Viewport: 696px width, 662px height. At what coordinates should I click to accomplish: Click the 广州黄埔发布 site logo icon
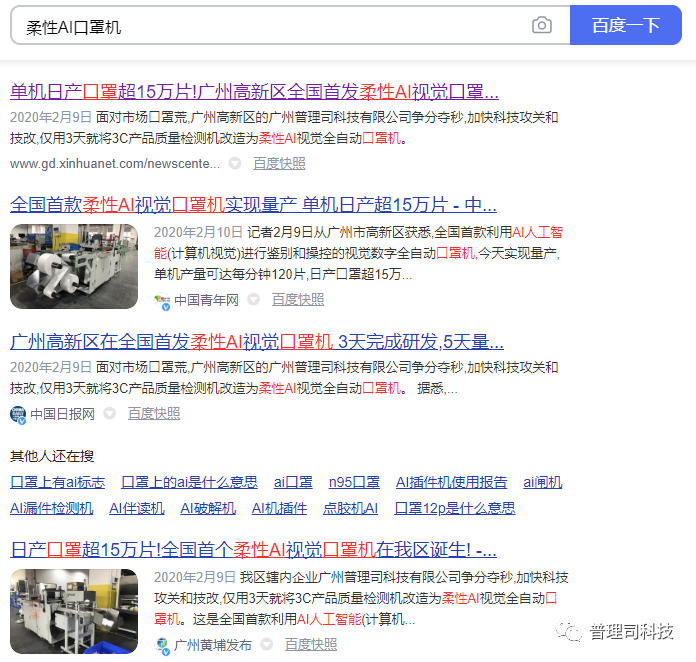coord(162,646)
